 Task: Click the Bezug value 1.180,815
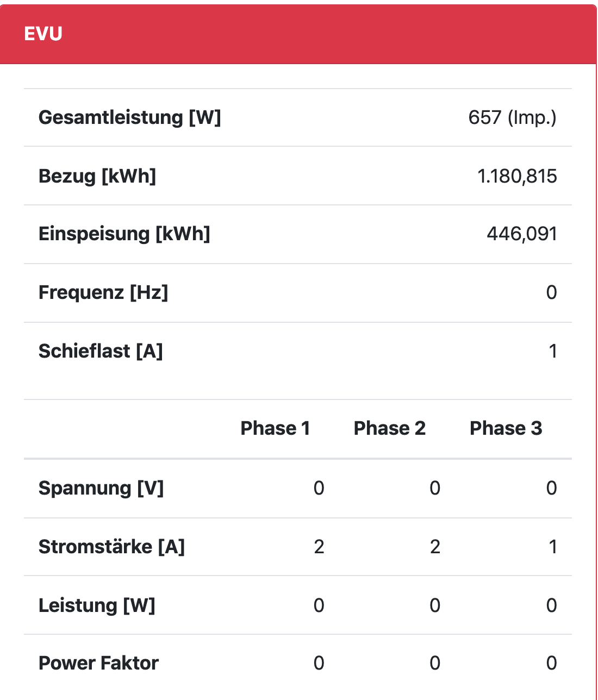[517, 176]
